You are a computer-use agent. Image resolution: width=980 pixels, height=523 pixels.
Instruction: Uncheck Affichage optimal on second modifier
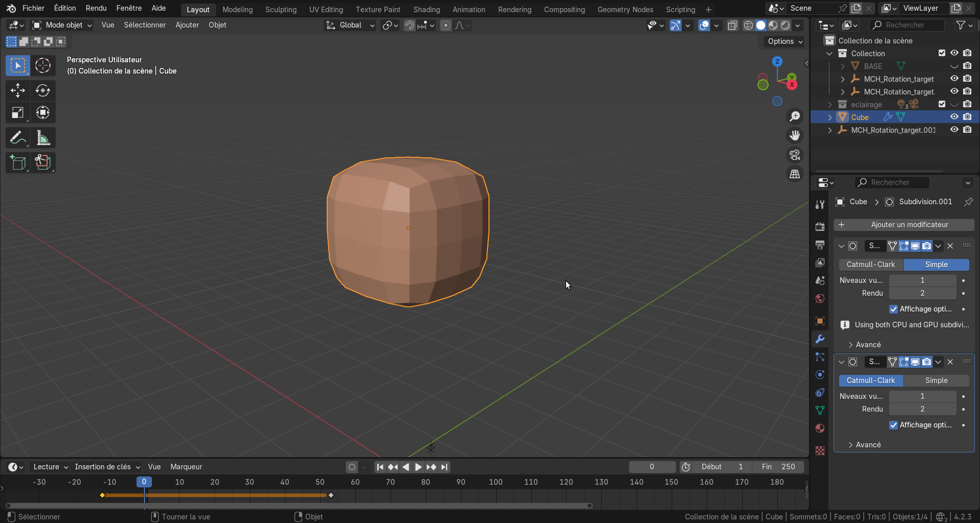point(893,425)
